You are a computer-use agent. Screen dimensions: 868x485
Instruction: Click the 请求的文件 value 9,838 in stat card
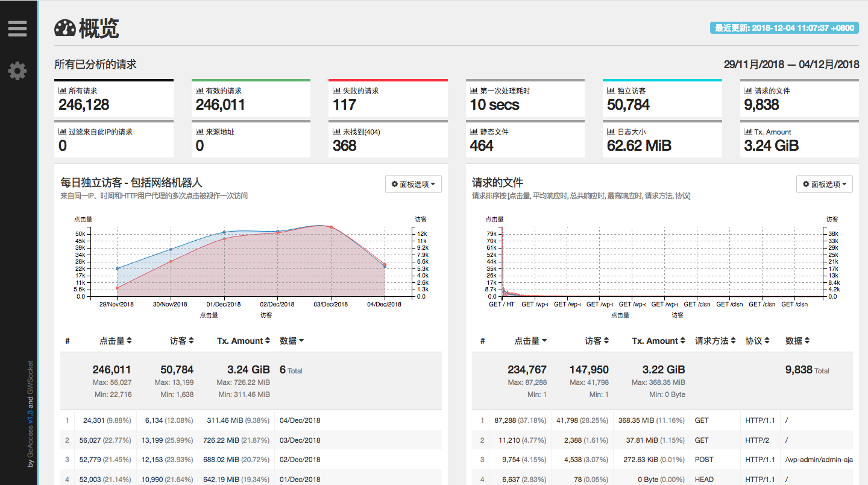point(762,104)
